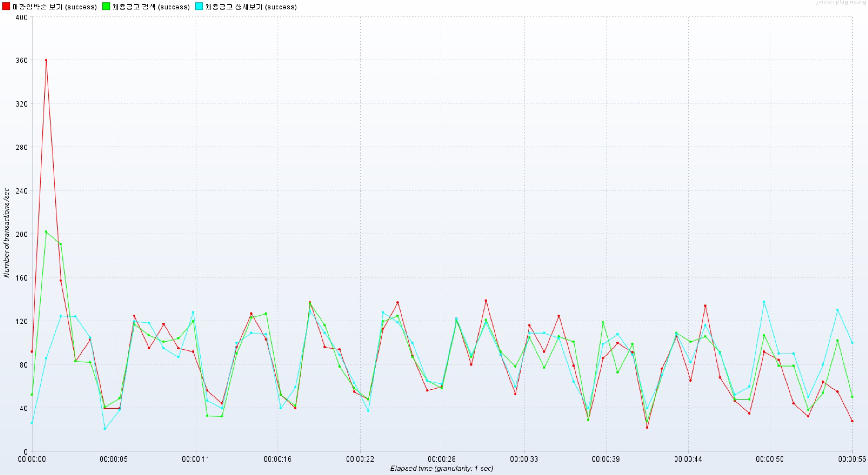Click the 00:00:16 time axis label
The image size is (868, 475).
[278, 459]
